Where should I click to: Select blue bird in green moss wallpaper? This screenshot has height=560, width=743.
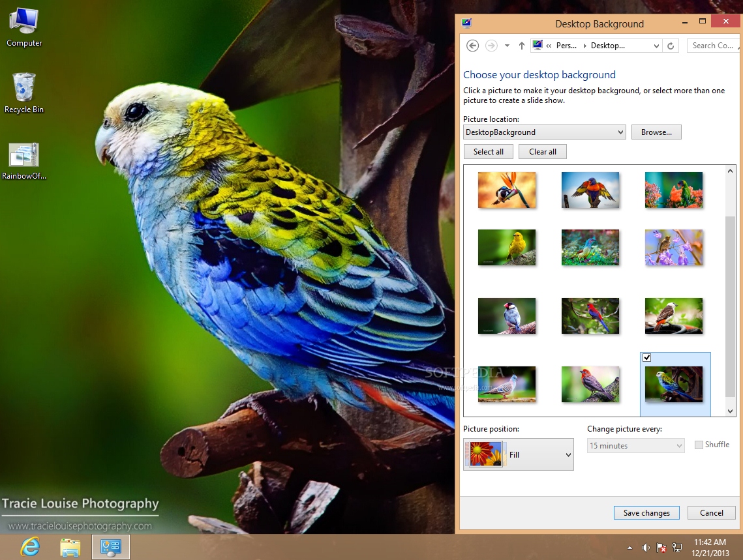[x=590, y=247]
